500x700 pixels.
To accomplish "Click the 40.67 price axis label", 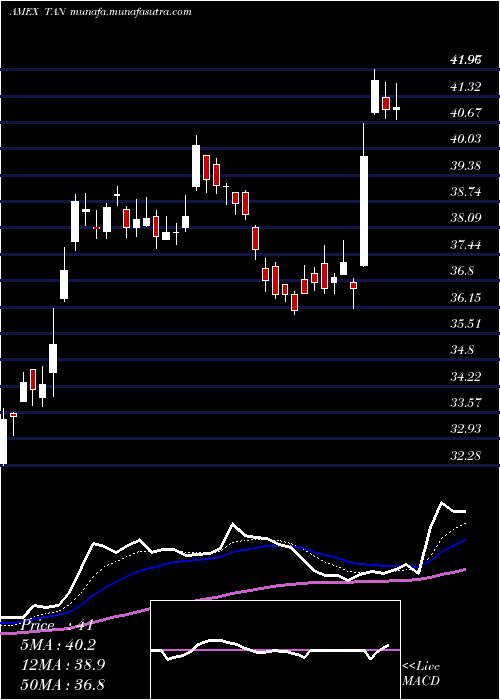I will (x=466, y=113).
